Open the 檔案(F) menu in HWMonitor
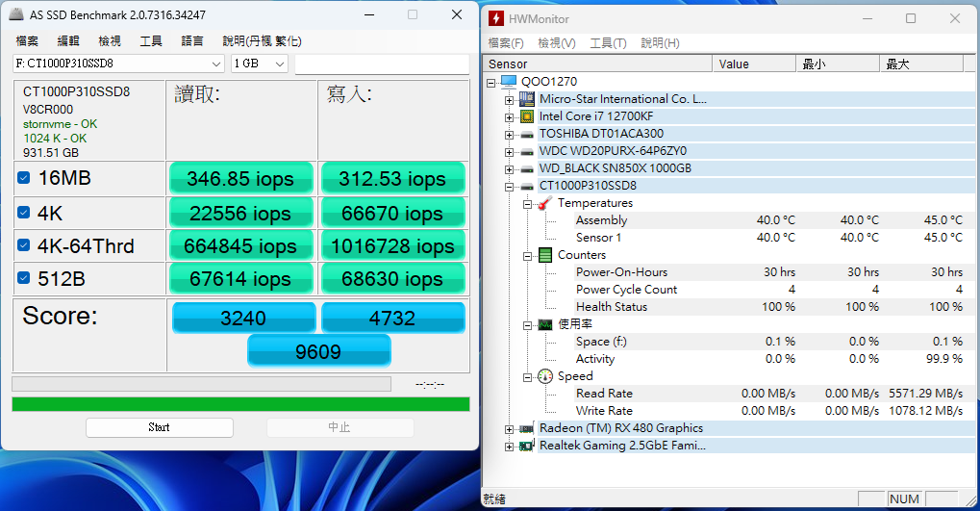This screenshot has height=511, width=980. (x=506, y=43)
